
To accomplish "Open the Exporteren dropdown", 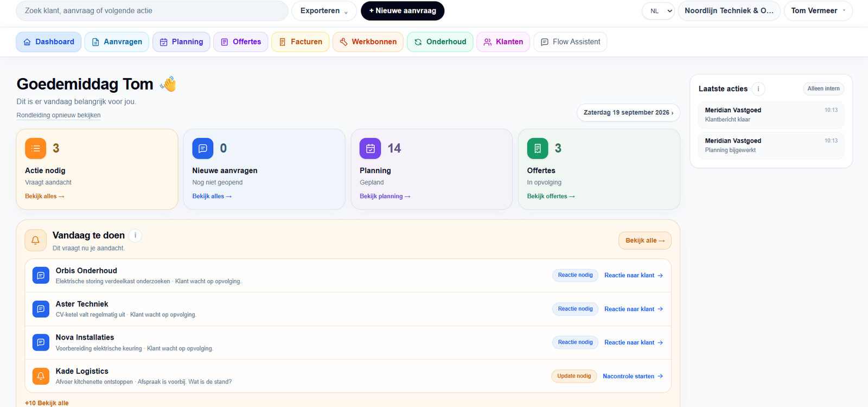I will (x=324, y=11).
